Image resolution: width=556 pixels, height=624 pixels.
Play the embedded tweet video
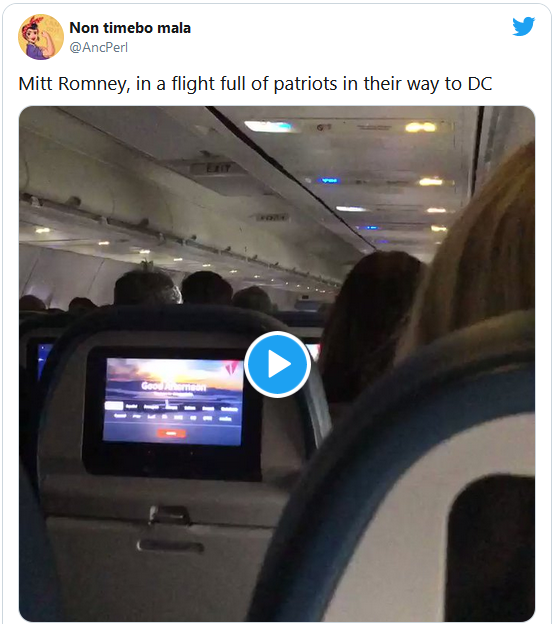point(277,364)
